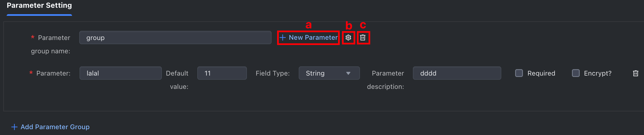Switch to the Parameter Setting tab
The height and width of the screenshot is (135, 644).
point(39,6)
